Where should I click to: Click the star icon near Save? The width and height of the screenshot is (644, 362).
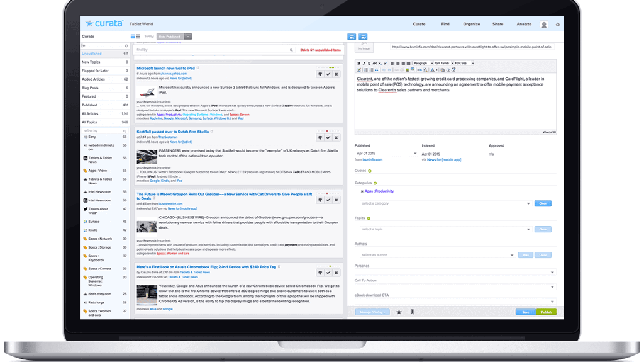(x=399, y=312)
